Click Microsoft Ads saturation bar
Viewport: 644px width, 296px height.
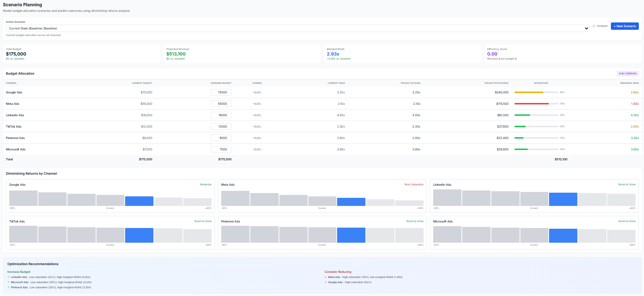pyautogui.click(x=537, y=149)
